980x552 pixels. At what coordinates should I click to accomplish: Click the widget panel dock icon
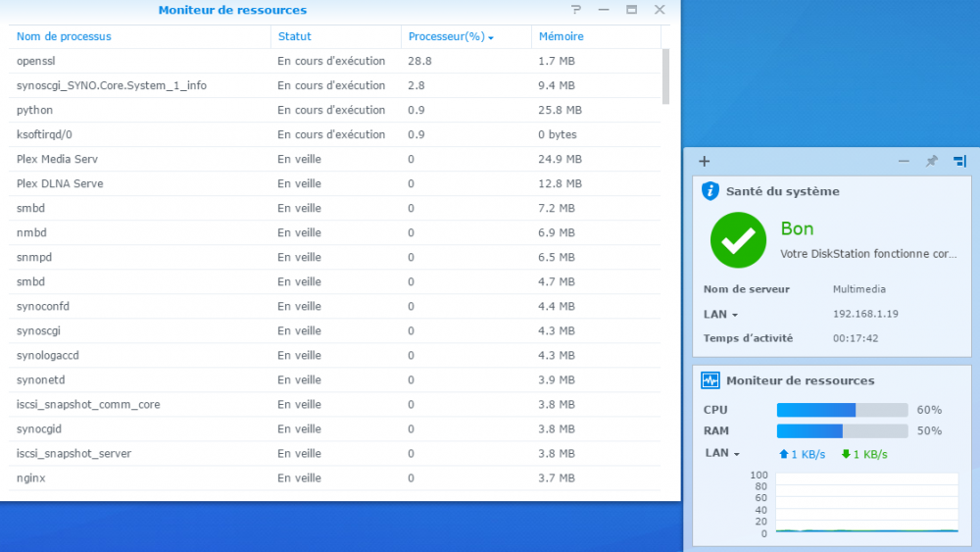(x=960, y=161)
